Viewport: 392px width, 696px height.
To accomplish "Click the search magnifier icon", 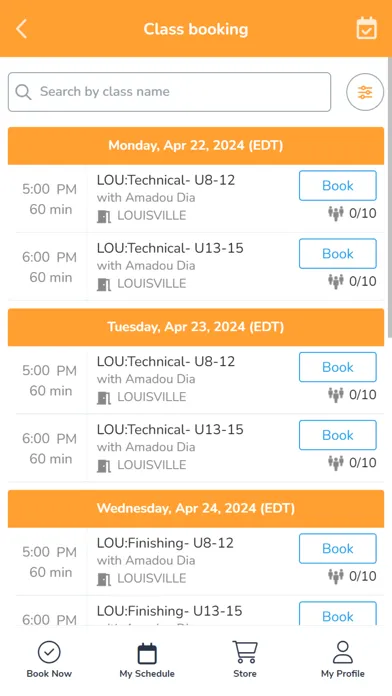I will coord(23,92).
